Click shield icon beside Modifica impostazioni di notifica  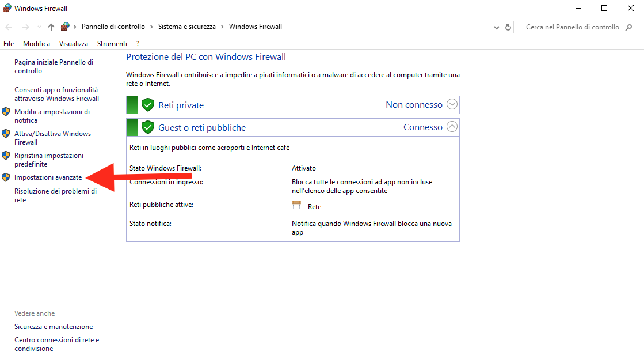(6, 112)
